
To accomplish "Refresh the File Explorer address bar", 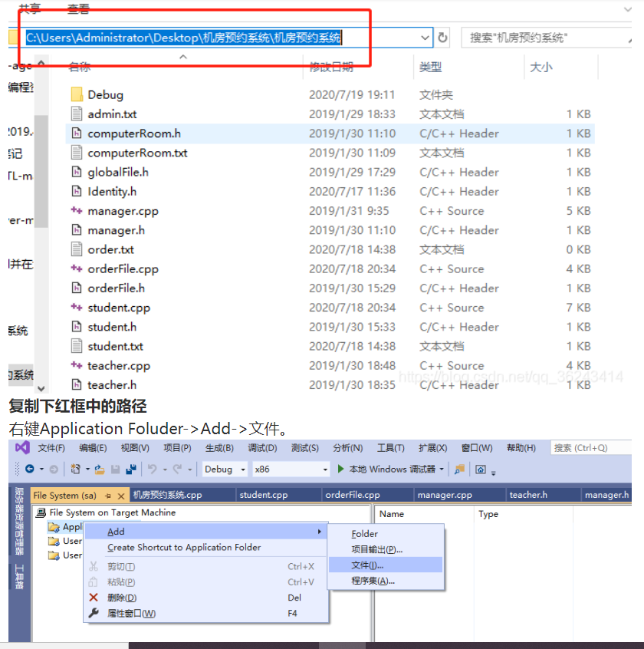I will (x=444, y=37).
